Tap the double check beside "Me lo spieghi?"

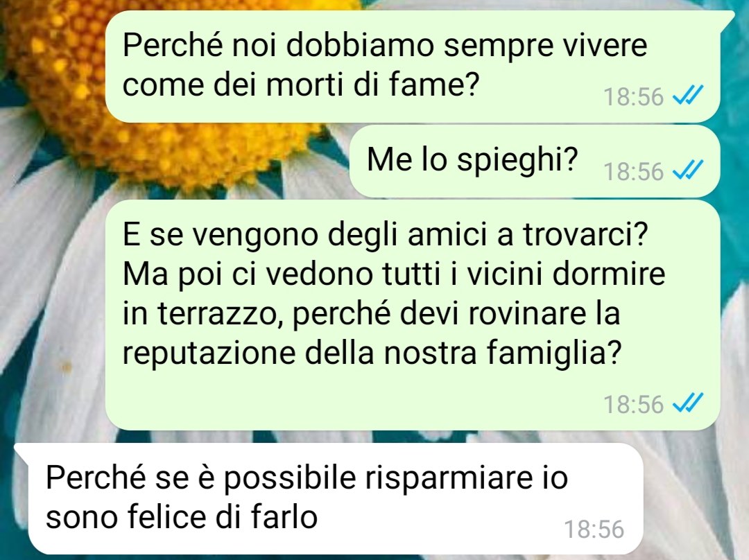(x=688, y=170)
